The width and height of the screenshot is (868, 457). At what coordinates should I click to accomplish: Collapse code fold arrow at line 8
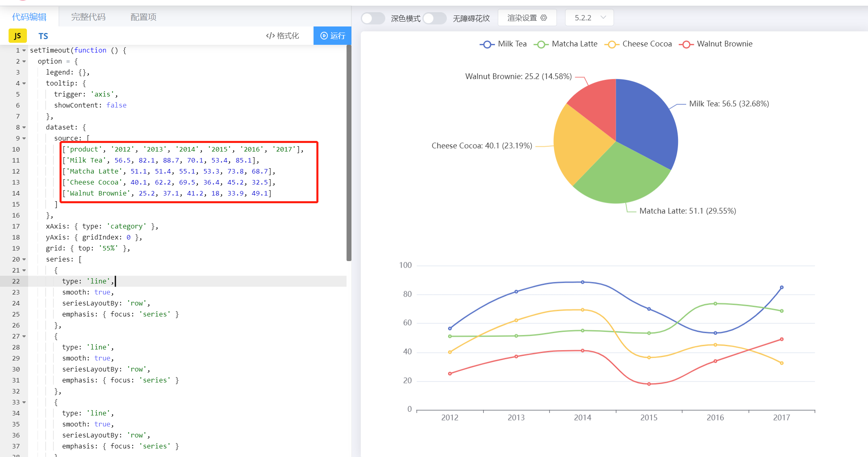[x=24, y=127]
